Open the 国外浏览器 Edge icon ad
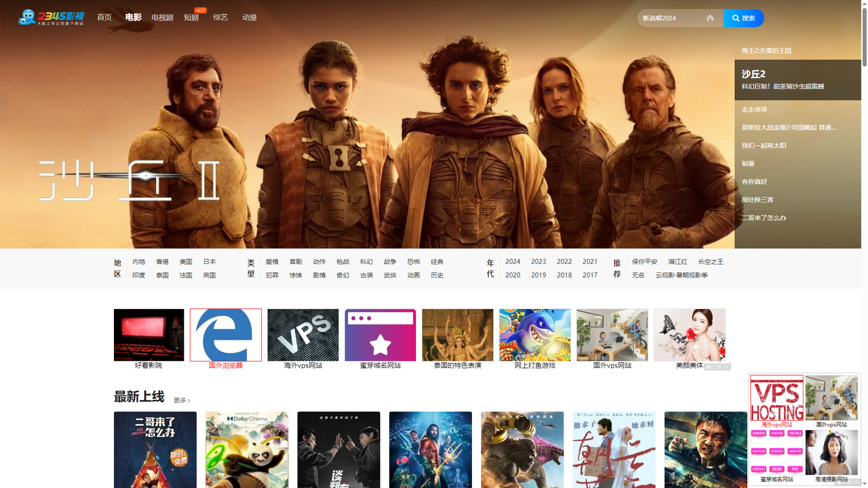Image resolution: width=868 pixels, height=488 pixels. point(226,335)
